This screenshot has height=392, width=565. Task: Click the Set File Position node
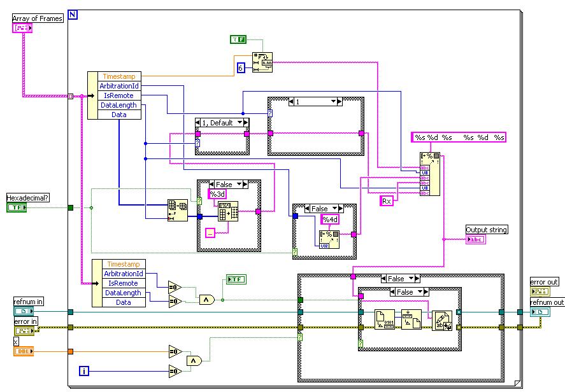(411, 319)
